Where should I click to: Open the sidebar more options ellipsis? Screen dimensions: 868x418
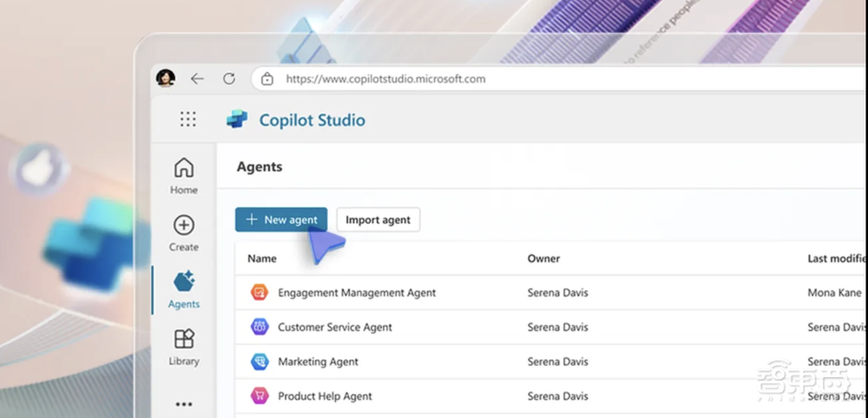coord(184,405)
